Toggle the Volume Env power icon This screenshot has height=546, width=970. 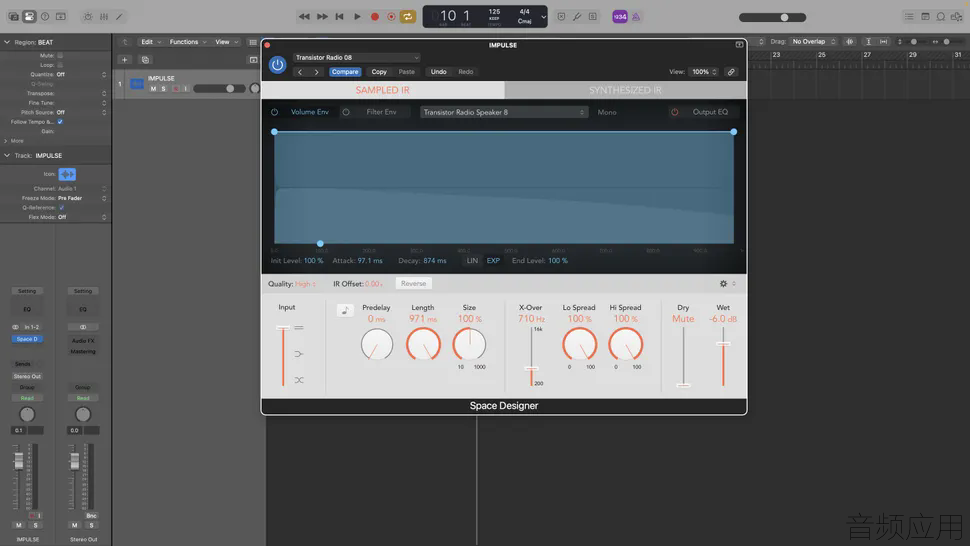click(x=274, y=112)
